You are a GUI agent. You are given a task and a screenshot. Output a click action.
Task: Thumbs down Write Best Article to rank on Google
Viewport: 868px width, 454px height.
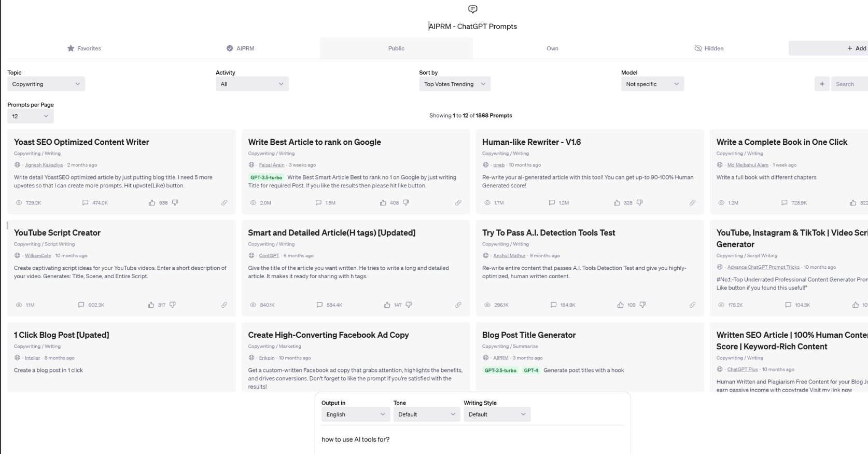(x=406, y=203)
